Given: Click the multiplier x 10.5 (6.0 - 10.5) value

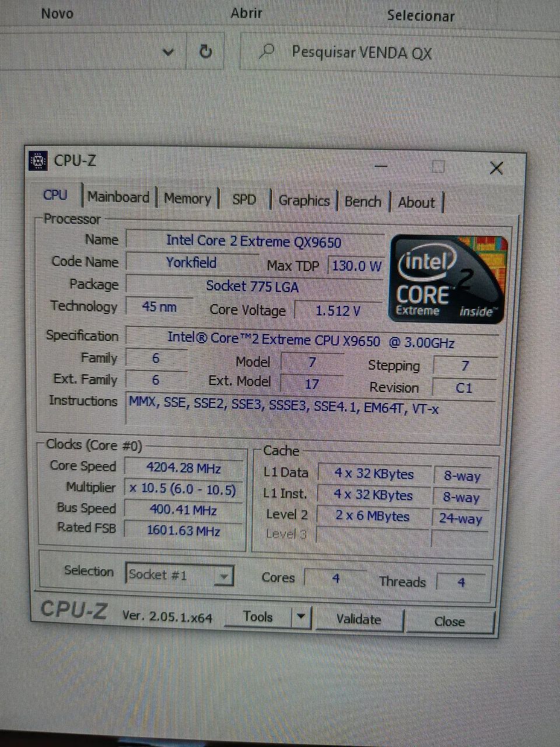Looking at the screenshot, I should click(x=184, y=489).
